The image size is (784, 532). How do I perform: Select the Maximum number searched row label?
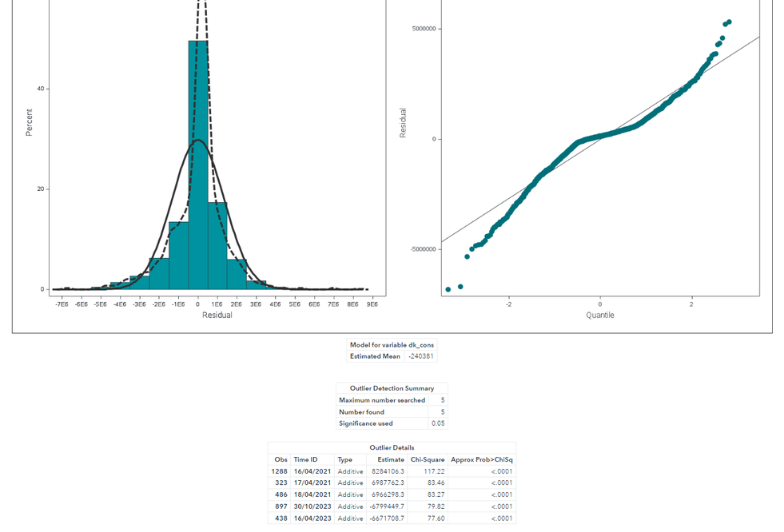point(382,400)
